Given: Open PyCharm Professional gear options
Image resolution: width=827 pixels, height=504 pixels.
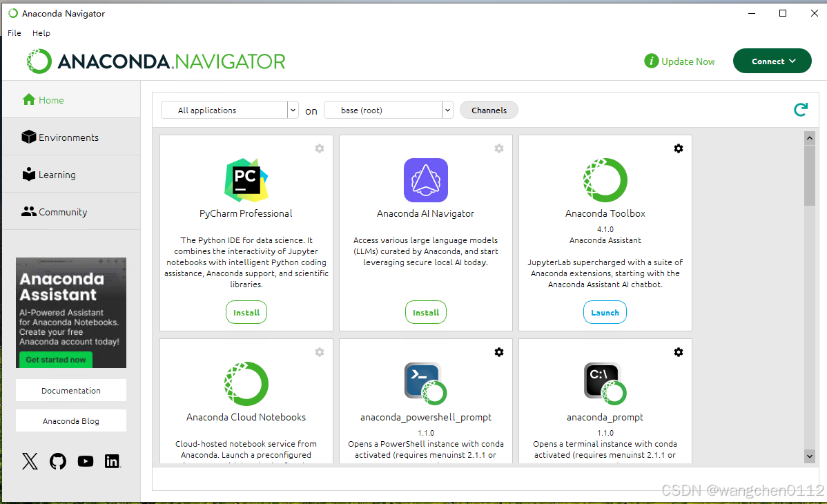Looking at the screenshot, I should pyautogui.click(x=320, y=149).
